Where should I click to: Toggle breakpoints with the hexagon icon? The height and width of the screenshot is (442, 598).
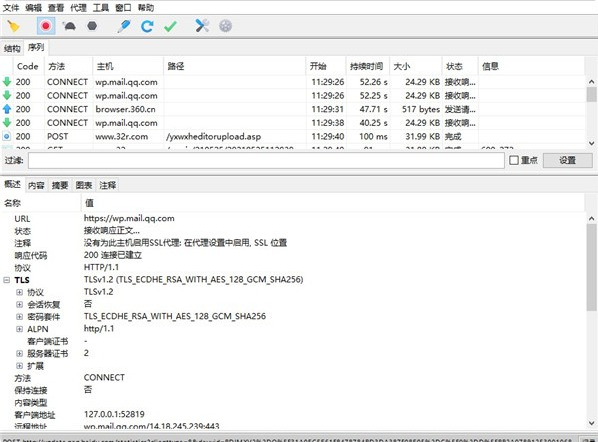pos(92,26)
